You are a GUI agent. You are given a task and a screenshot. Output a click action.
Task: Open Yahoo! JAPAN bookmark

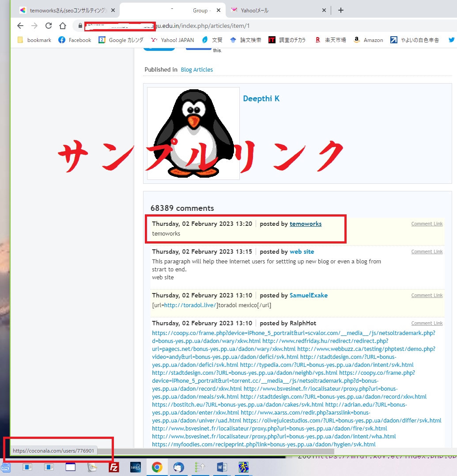172,40
